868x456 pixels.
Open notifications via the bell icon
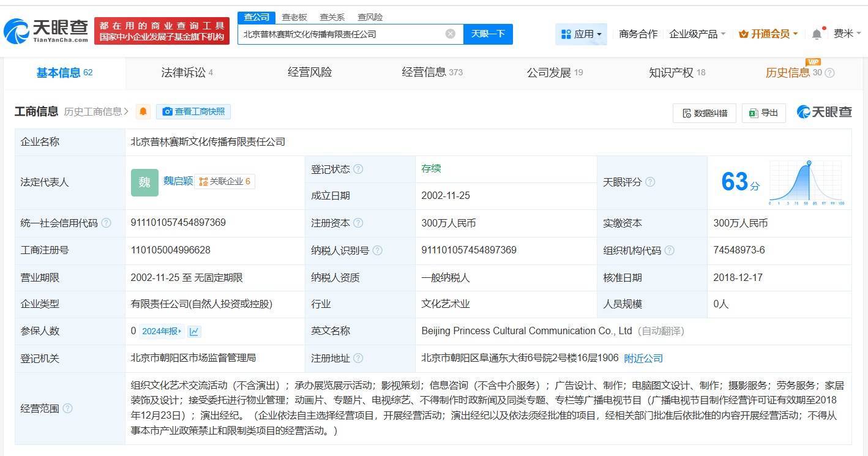pyautogui.click(x=817, y=34)
